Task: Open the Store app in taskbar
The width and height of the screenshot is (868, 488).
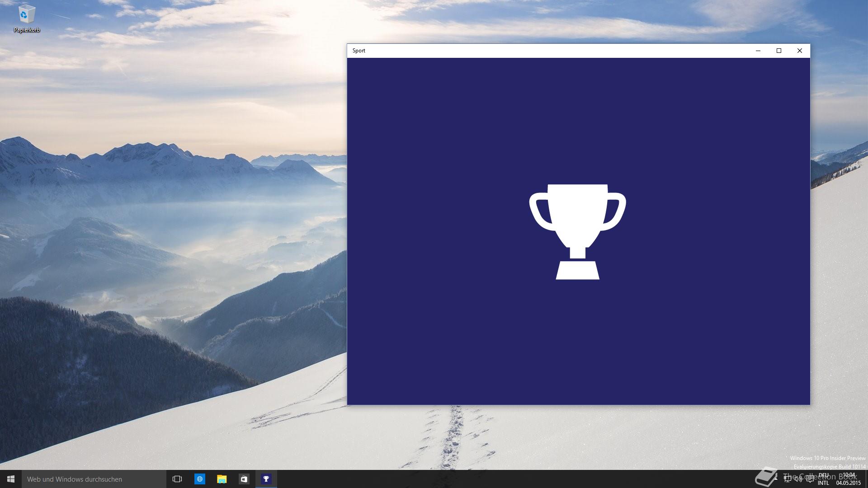Action: pyautogui.click(x=244, y=479)
